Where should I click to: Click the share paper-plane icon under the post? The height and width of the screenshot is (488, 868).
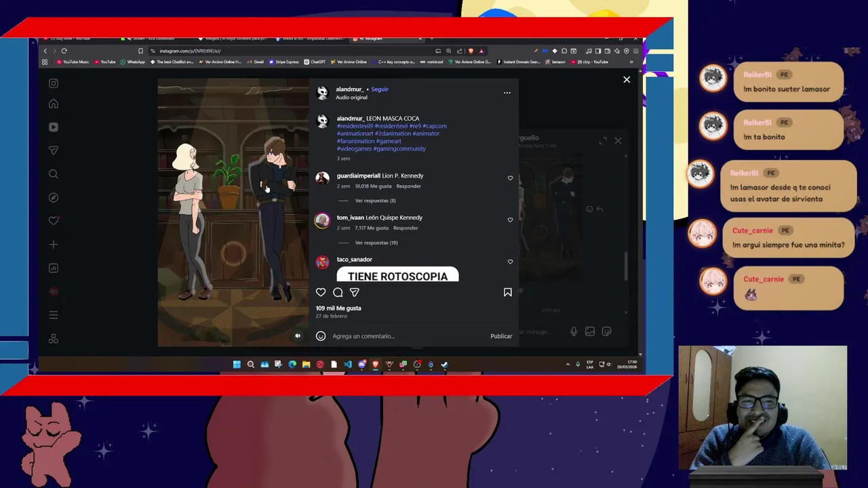(354, 292)
